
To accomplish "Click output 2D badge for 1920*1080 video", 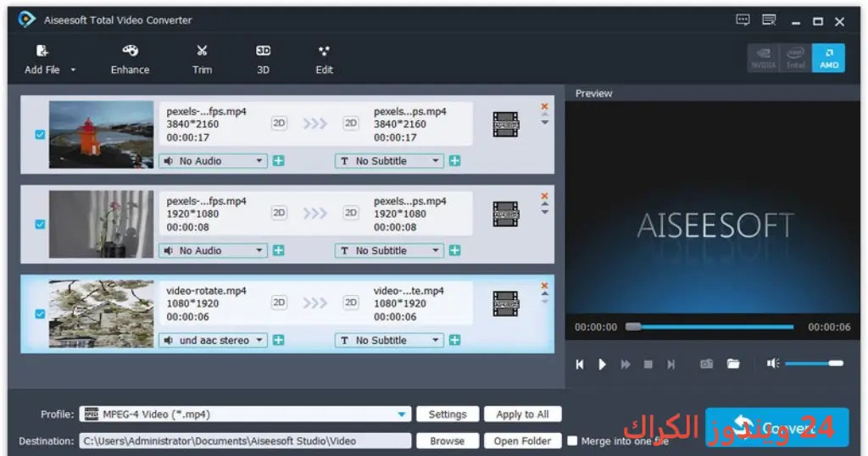I will point(351,213).
